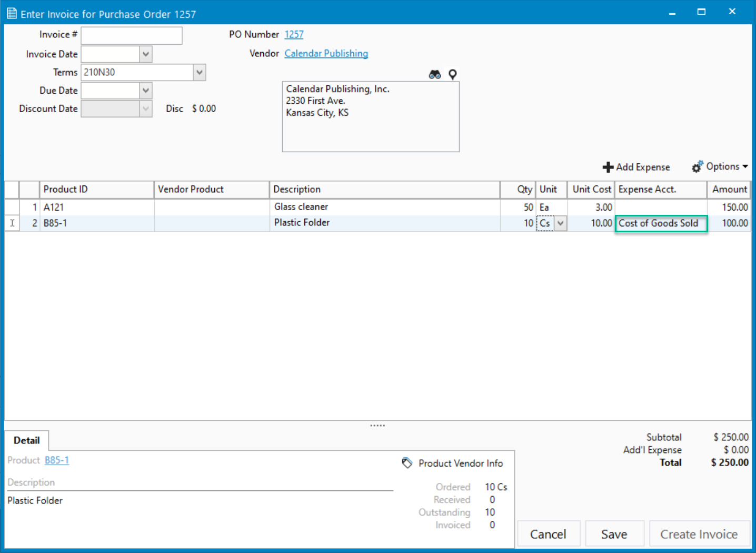756x553 pixels.
Task: Cancel the invoice entry
Action: click(x=548, y=534)
